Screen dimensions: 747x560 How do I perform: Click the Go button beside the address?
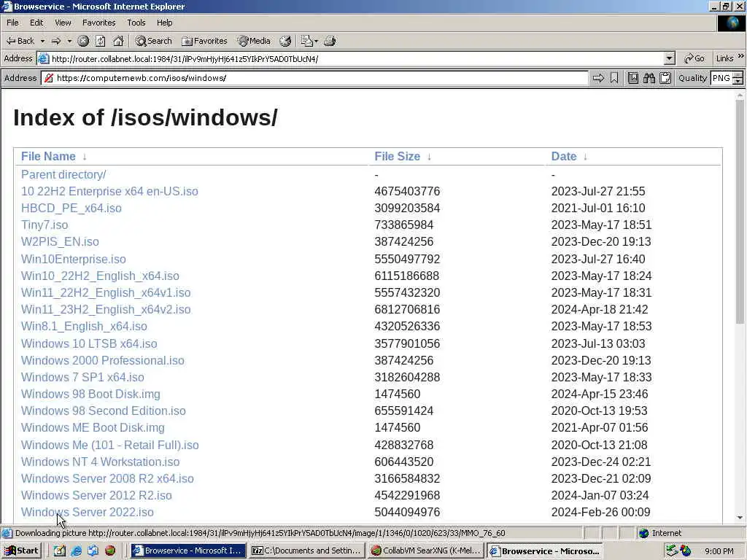[x=694, y=58]
